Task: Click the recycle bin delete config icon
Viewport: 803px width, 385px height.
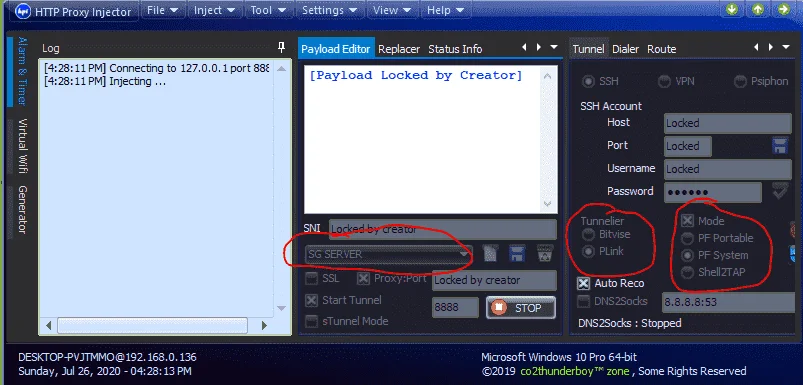Action: [x=545, y=253]
